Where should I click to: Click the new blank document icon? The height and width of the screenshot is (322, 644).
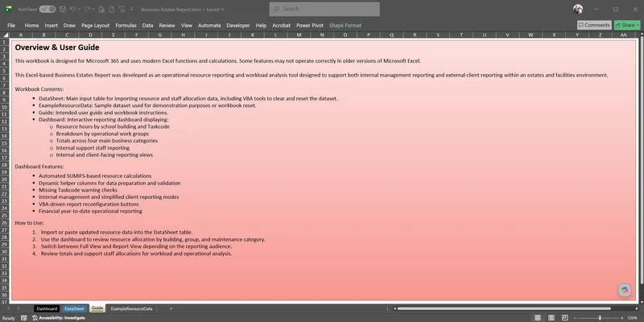click(112, 9)
